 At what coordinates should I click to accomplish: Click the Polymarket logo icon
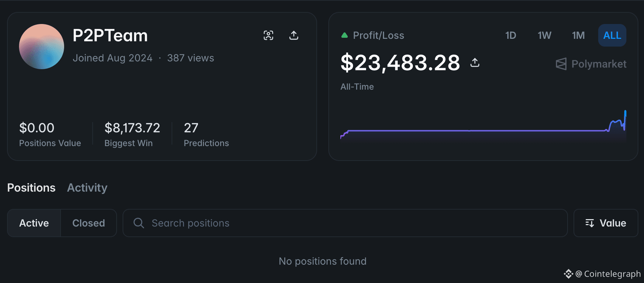point(561,64)
